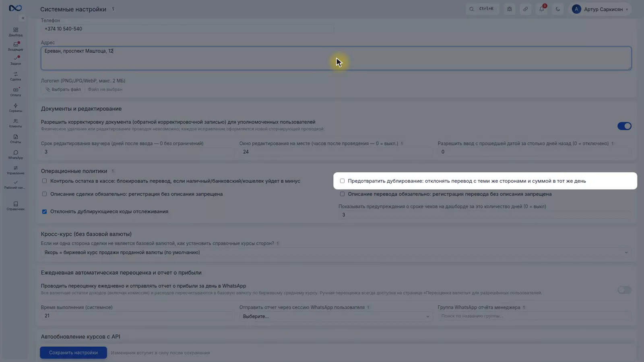Screen dimensions: 644x362
Task: Open Входящие in the sidebar
Action: tap(15, 46)
